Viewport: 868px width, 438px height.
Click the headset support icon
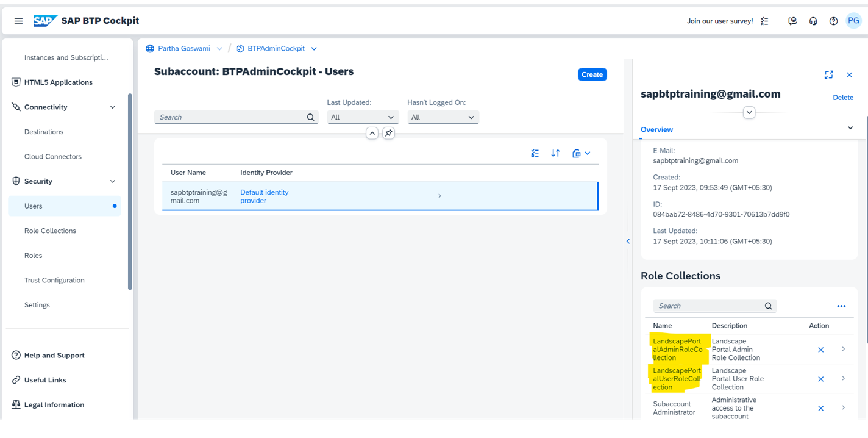click(813, 21)
